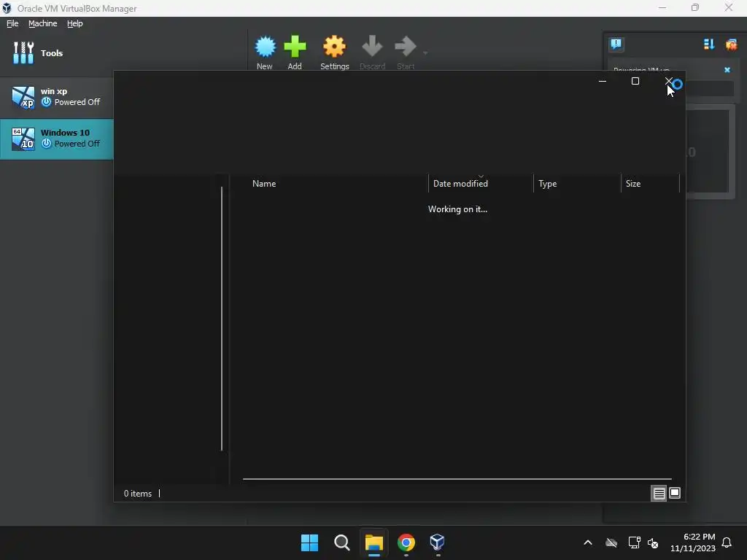Click the Start arrow toolbar icon
This screenshot has width=747, height=560.
tap(406, 52)
